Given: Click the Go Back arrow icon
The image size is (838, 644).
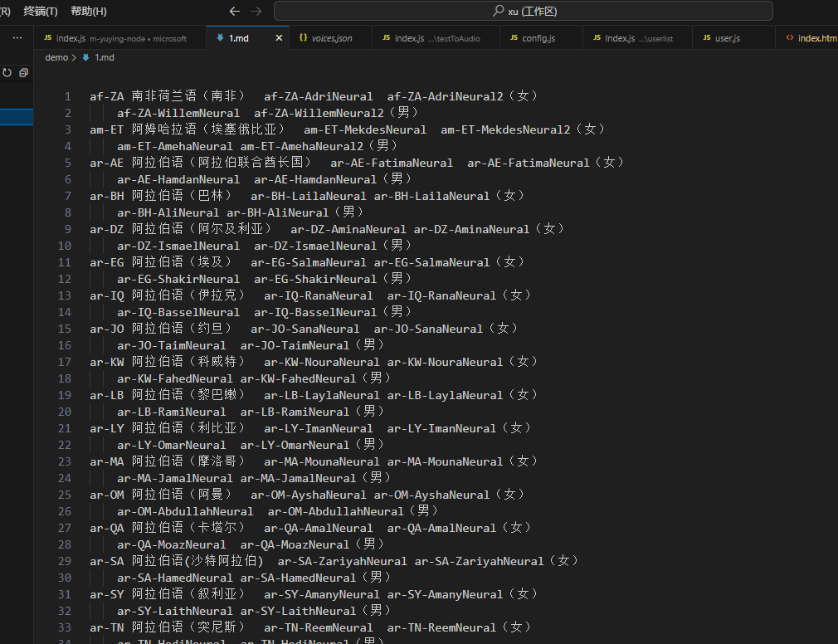Looking at the screenshot, I should point(235,12).
